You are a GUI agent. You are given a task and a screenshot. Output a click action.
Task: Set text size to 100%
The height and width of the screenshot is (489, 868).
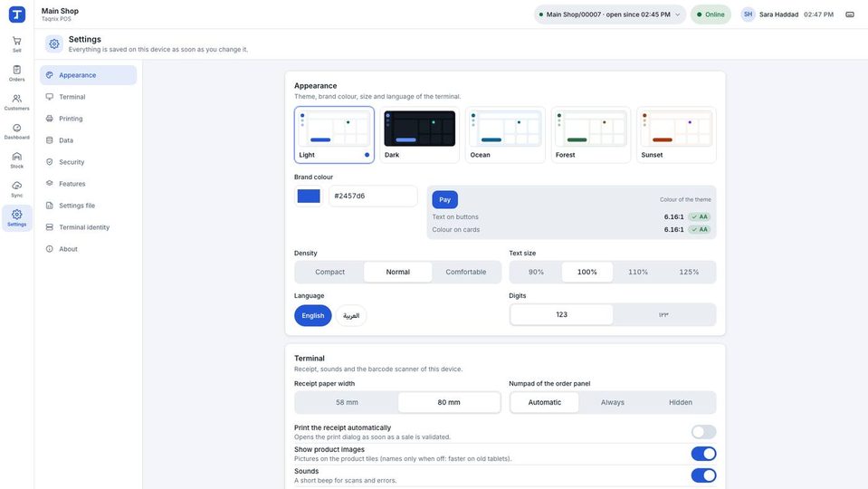pos(587,272)
